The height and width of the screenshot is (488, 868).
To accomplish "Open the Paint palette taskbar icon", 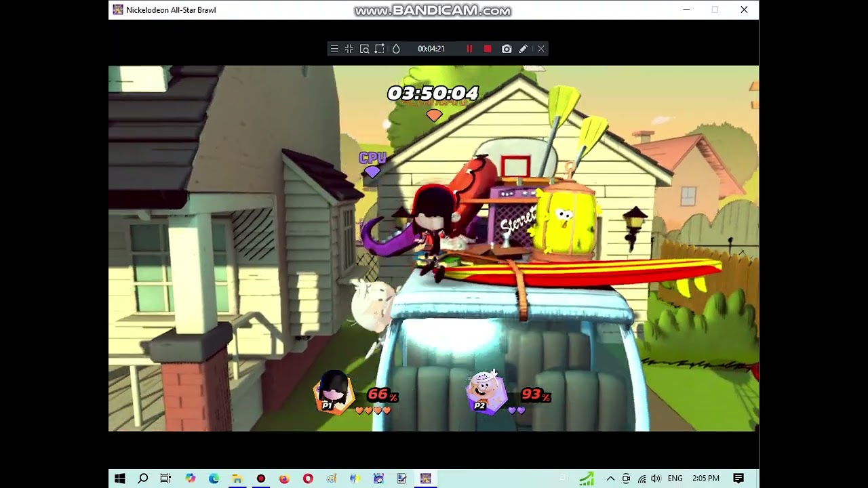I will tap(332, 479).
